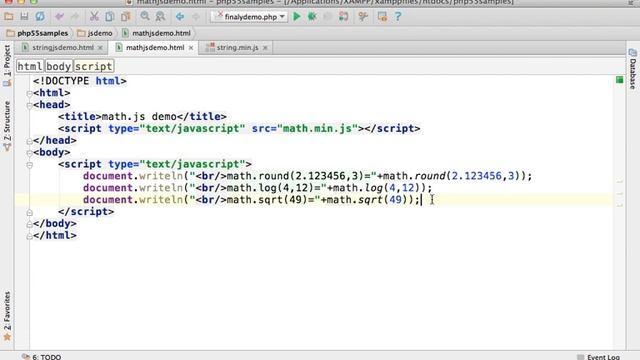Click the Replace search icon
Image resolution: width=640 pixels, height=360 pixels.
(160, 17)
